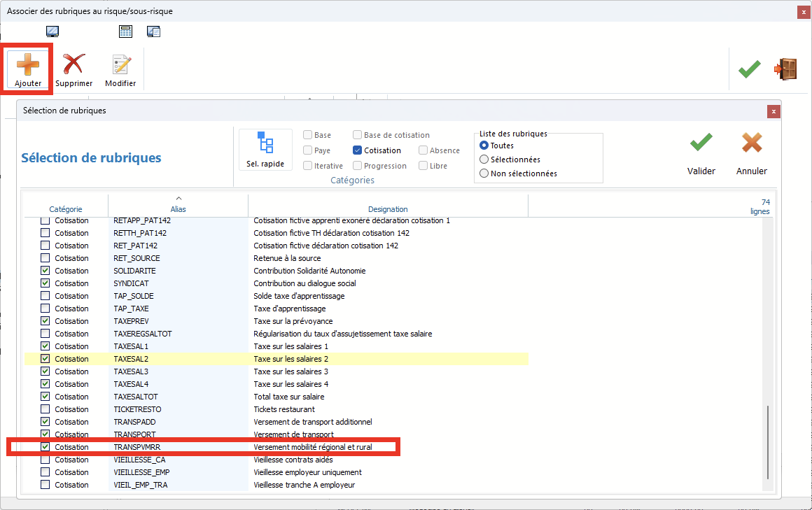Uncheck the TAXESAL1 row checkbox
The width and height of the screenshot is (812, 510).
pyautogui.click(x=45, y=346)
